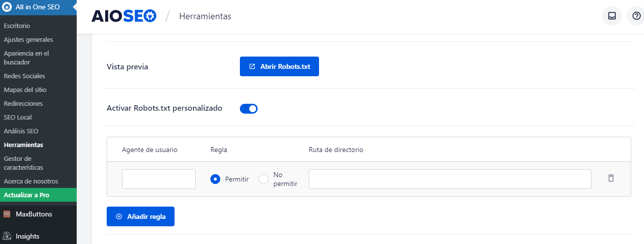Click the MaxButtons plugin icon
This screenshot has width=644, height=244.
(x=7, y=214)
